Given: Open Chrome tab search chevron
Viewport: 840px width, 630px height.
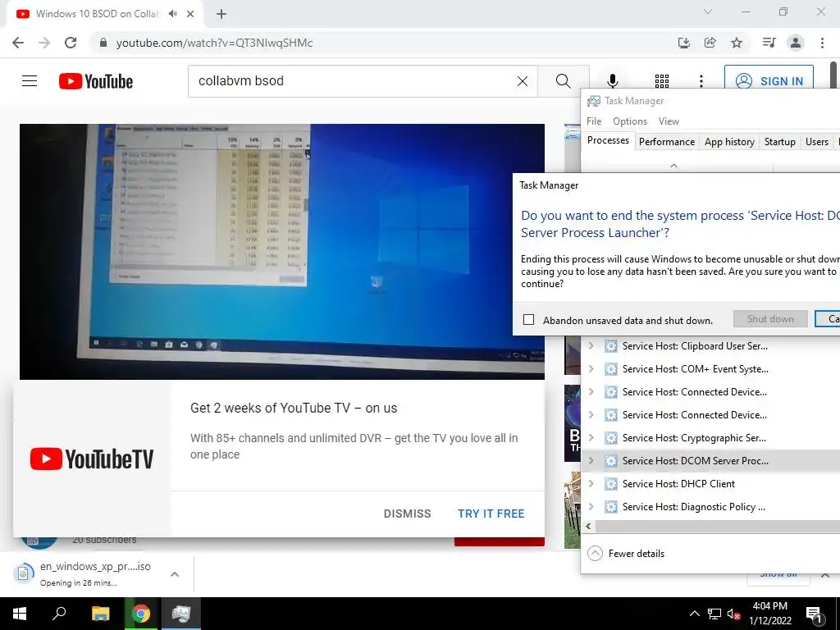Looking at the screenshot, I should (708, 11).
